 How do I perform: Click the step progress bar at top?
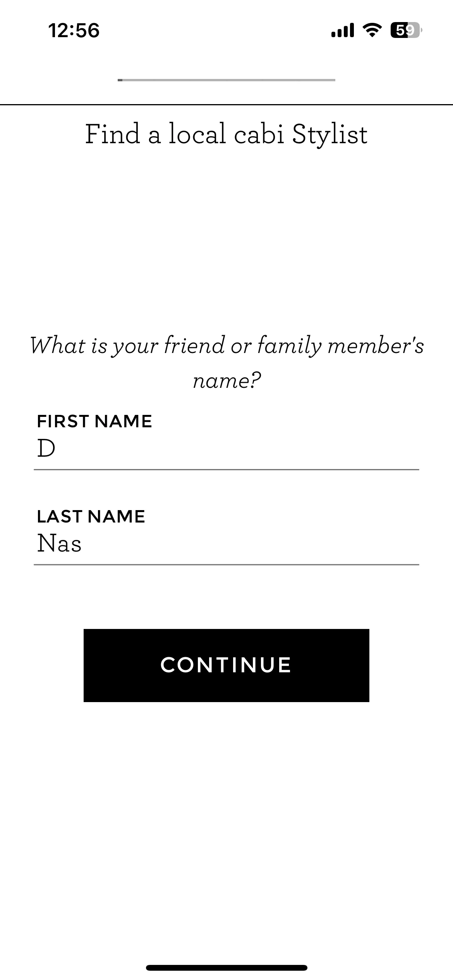226,80
